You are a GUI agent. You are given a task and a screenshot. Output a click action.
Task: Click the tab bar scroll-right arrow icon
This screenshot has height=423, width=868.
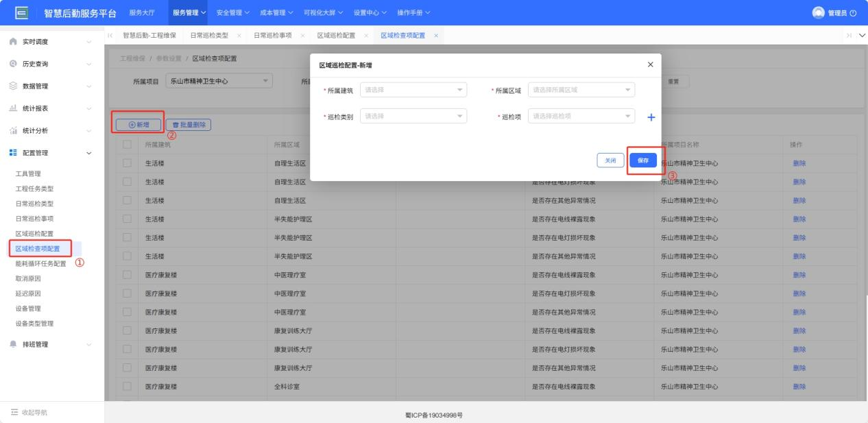850,36
